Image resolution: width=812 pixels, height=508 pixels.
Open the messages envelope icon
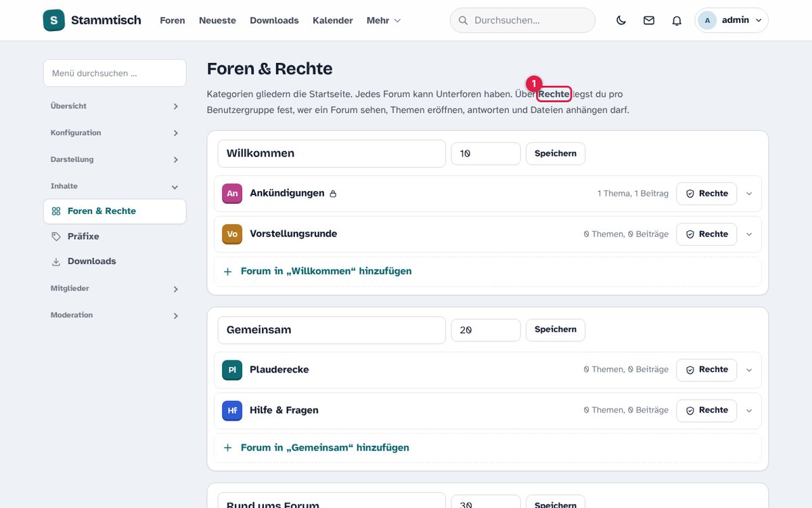(x=649, y=20)
